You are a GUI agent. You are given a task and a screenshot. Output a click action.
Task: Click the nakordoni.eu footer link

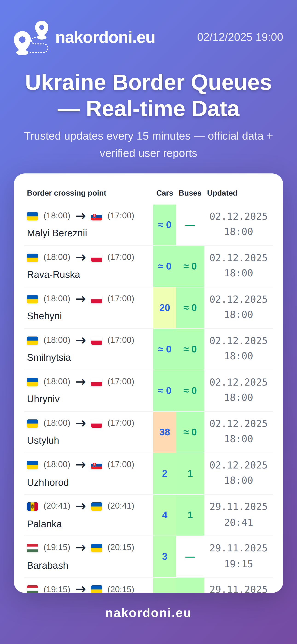click(148, 613)
